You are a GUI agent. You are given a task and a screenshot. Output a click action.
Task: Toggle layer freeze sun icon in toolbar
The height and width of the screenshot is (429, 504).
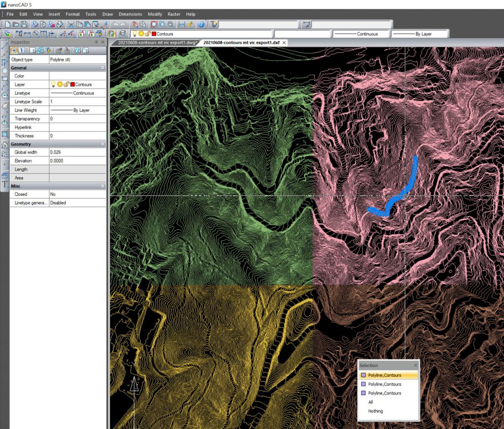pos(141,34)
